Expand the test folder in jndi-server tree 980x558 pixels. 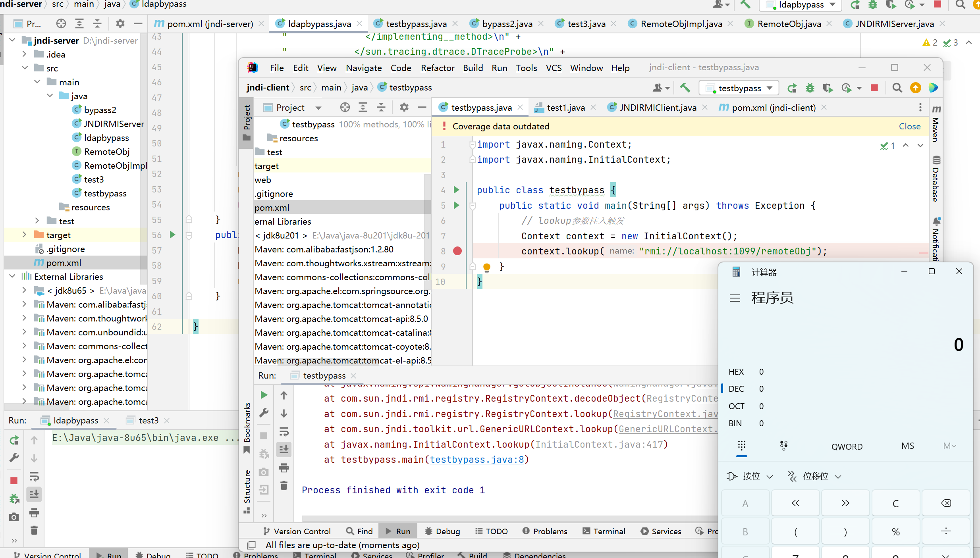point(37,221)
